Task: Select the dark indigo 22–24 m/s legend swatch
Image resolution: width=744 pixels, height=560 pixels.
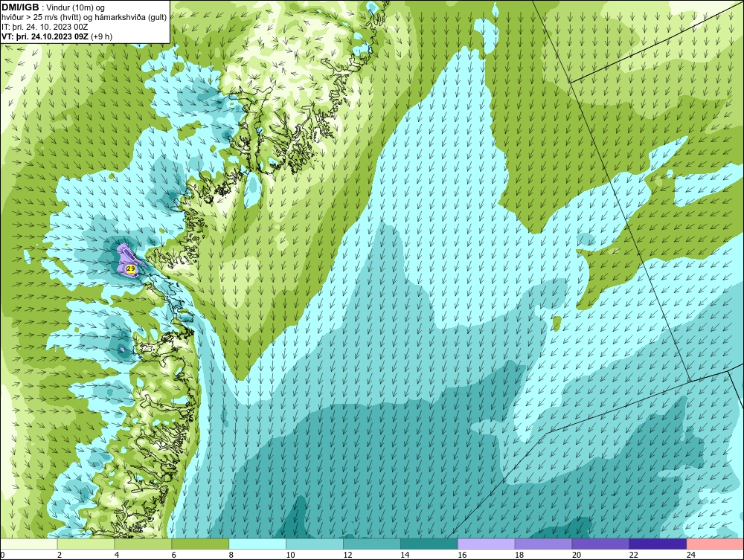Action: click(658, 544)
